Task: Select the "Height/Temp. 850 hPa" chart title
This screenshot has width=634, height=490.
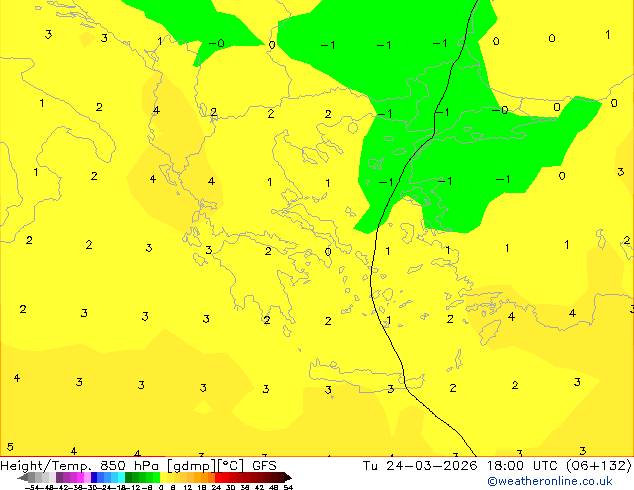Action: tap(81, 466)
